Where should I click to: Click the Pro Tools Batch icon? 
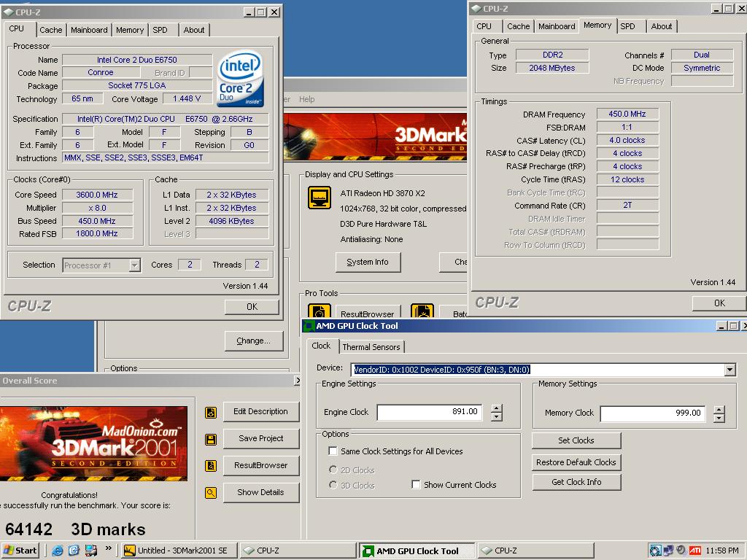coord(422,311)
